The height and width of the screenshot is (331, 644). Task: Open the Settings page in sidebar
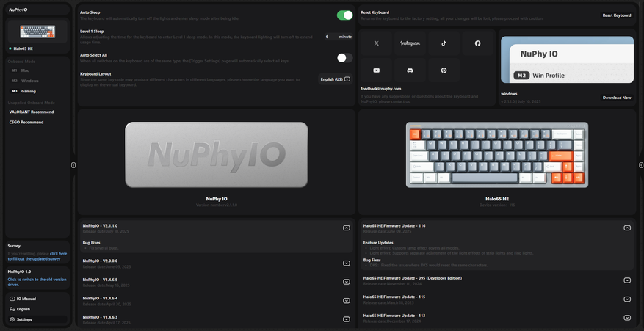pyautogui.click(x=37, y=319)
